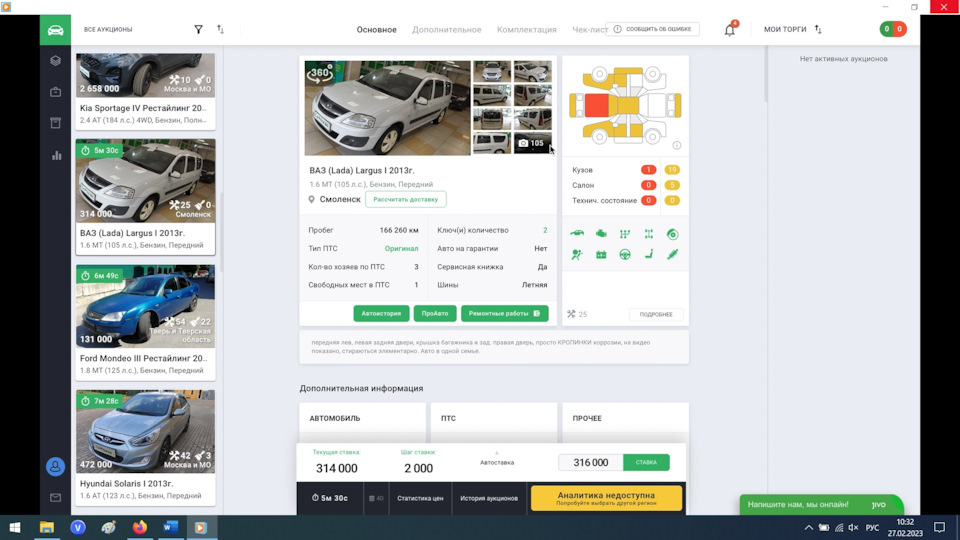Image resolution: width=960 pixels, height=540 pixels.
Task: Open the Напишите нам online chat
Action: [821, 504]
